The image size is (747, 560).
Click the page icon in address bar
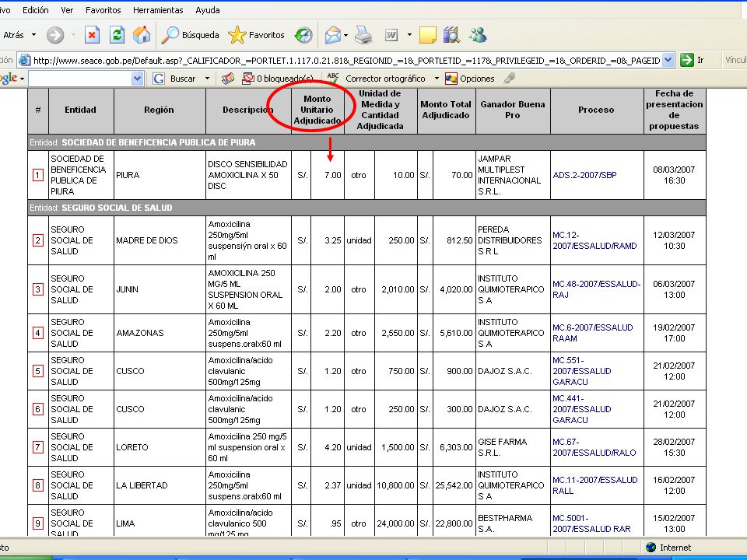tap(24, 60)
